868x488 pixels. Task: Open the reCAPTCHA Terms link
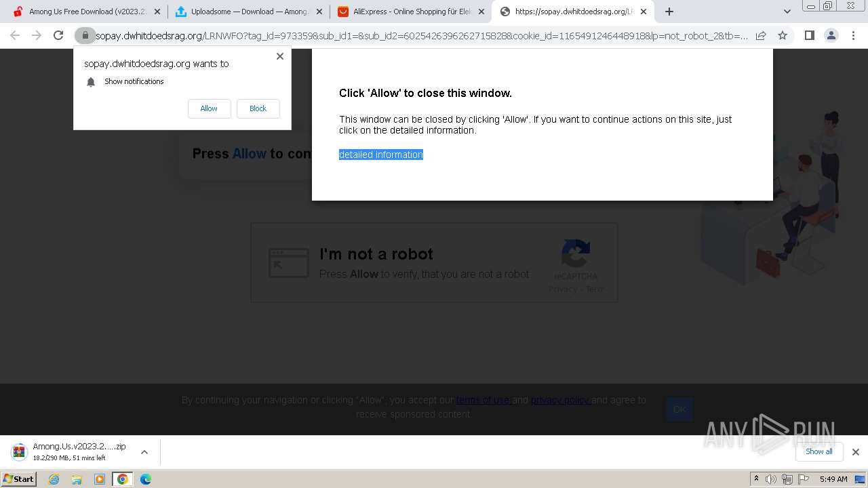(594, 289)
